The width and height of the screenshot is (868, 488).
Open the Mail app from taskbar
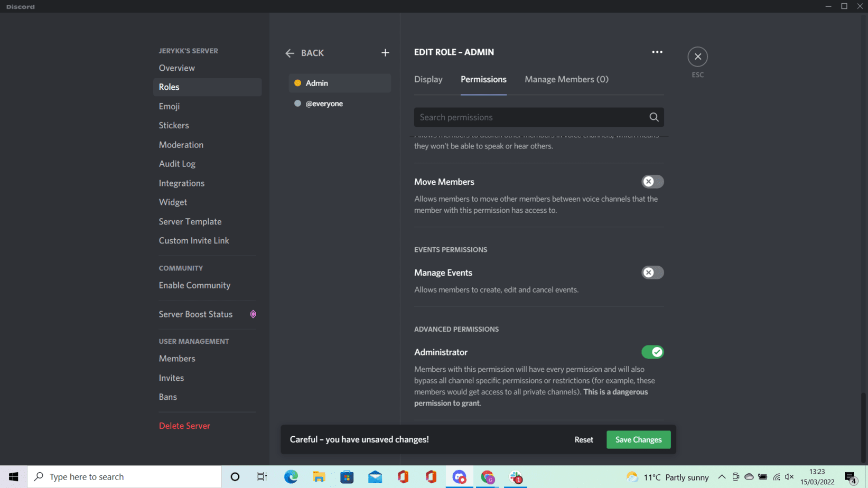tap(375, 477)
